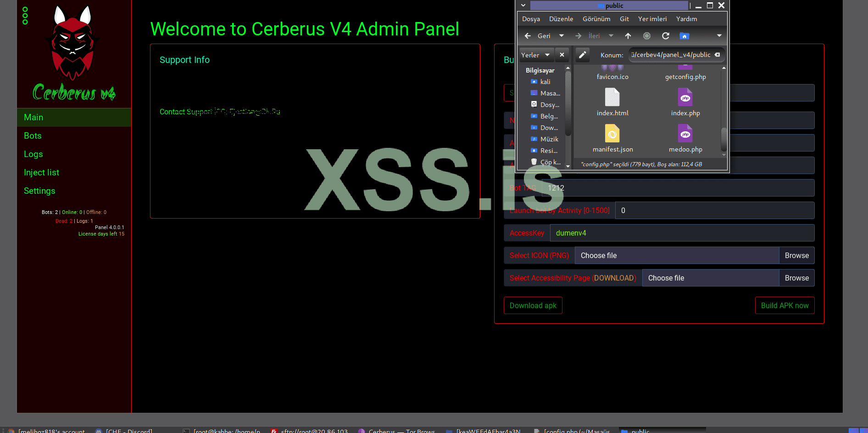Open the Masaüstü desktop place
Image resolution: width=868 pixels, height=433 pixels.
click(x=545, y=93)
